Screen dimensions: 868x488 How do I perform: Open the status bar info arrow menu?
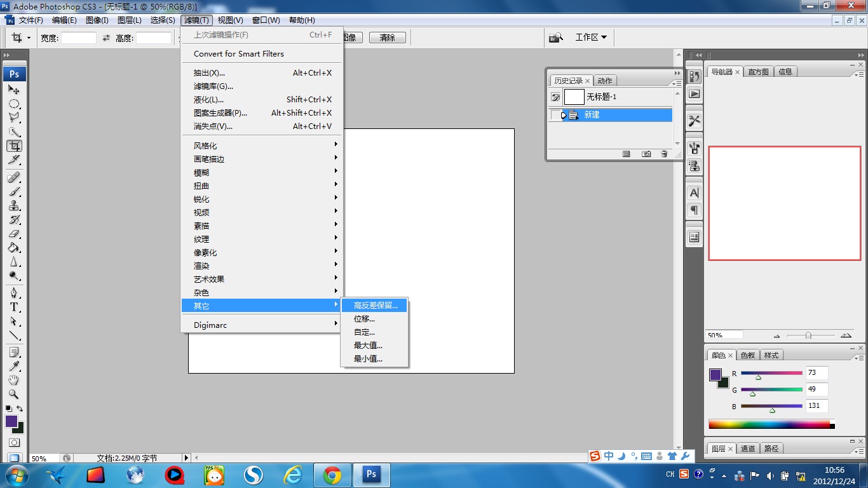pos(186,457)
